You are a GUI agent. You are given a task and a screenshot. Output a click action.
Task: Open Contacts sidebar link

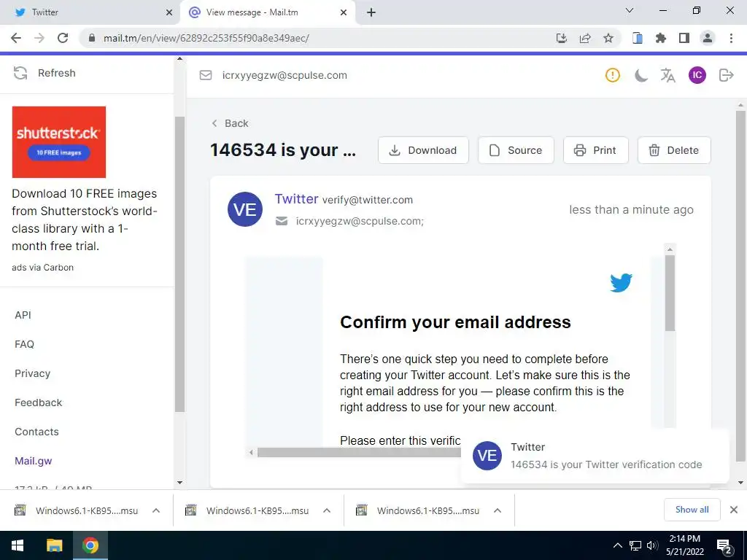36,432
